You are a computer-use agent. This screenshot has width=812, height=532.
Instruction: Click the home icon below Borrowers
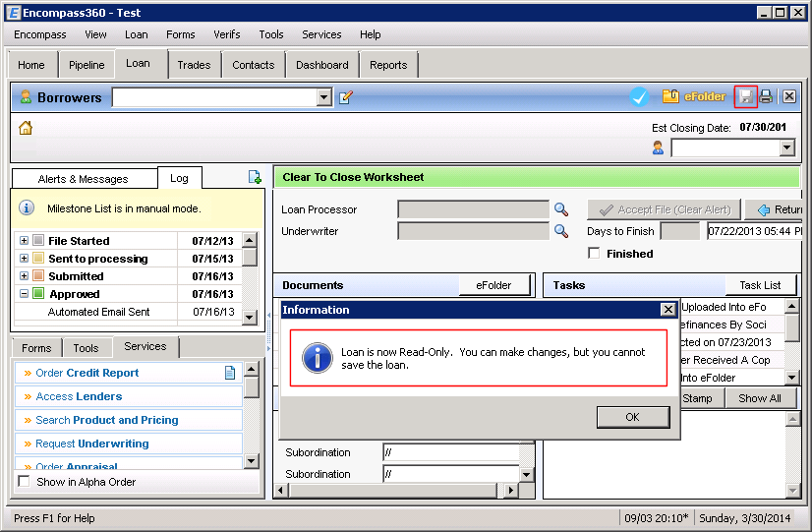tap(26, 128)
